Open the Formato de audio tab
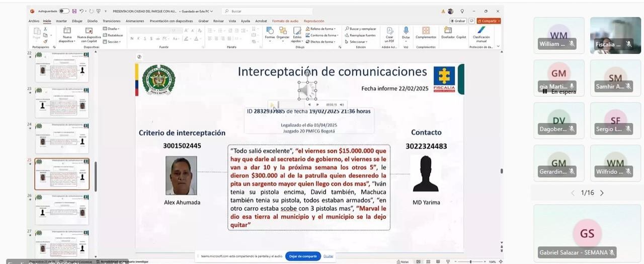The width and height of the screenshot is (644, 264). click(285, 21)
